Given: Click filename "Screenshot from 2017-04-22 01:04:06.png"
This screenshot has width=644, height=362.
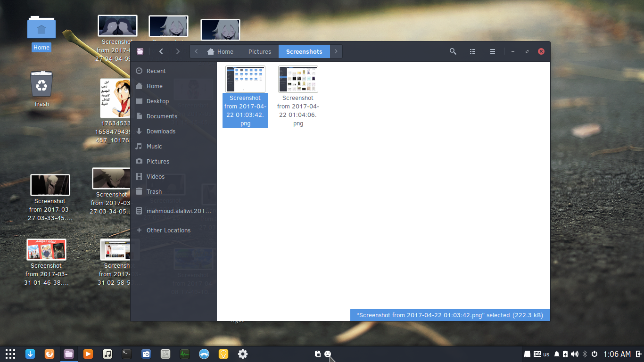Looking at the screenshot, I should [298, 111].
